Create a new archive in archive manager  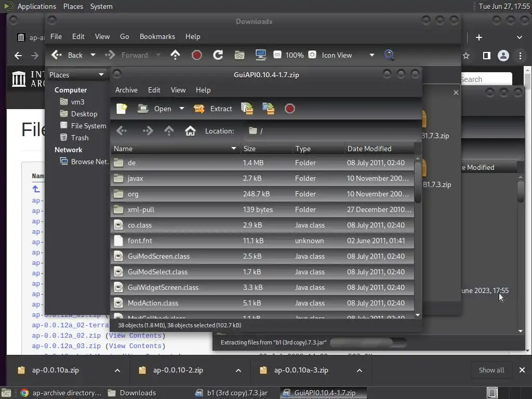pyautogui.click(x=122, y=109)
